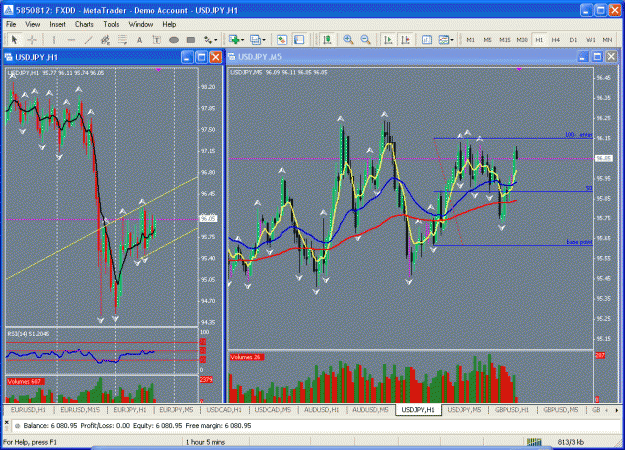Show the Market Watch window
Image resolution: width=625 pixels, height=450 pixels.
click(282, 39)
